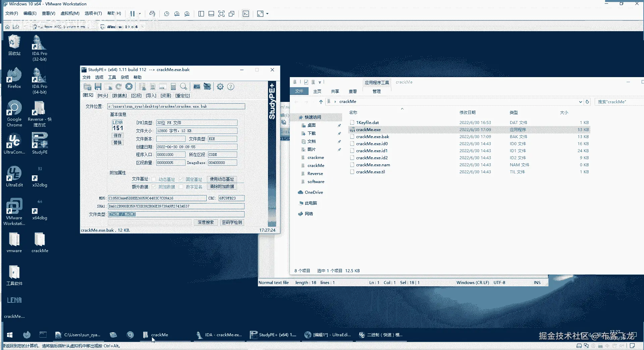Select crackMe.exe.id1 in the file list
Image resolution: width=644 pixels, height=350 pixels.
[x=470, y=151]
